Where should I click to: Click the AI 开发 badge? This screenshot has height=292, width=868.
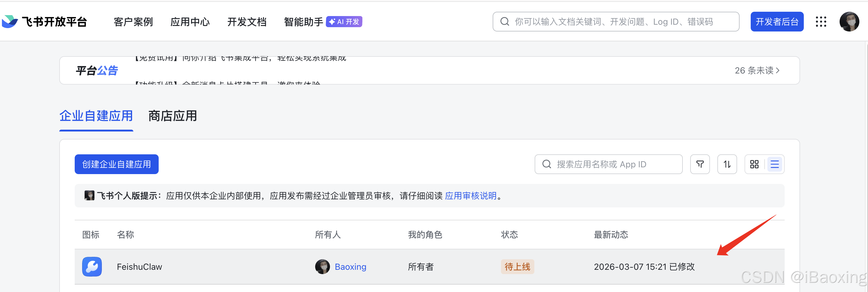(x=344, y=21)
